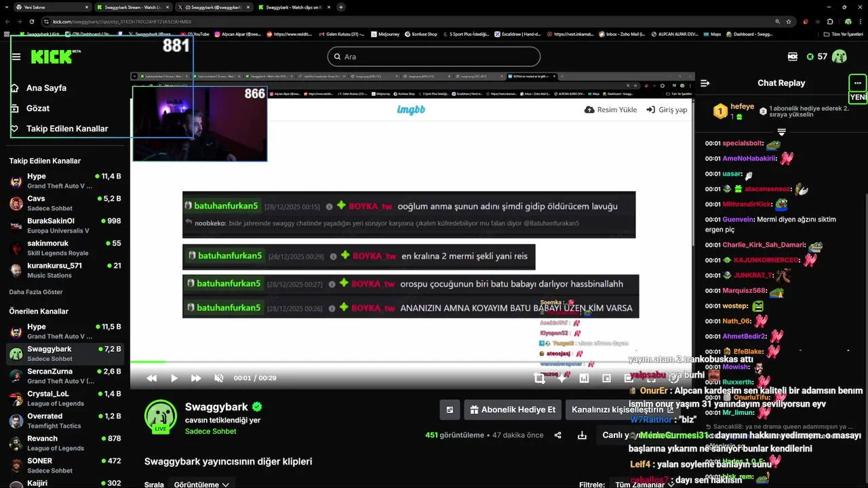Open the Kick hamburger menu
This screenshot has height=488, width=868.
coord(16,57)
